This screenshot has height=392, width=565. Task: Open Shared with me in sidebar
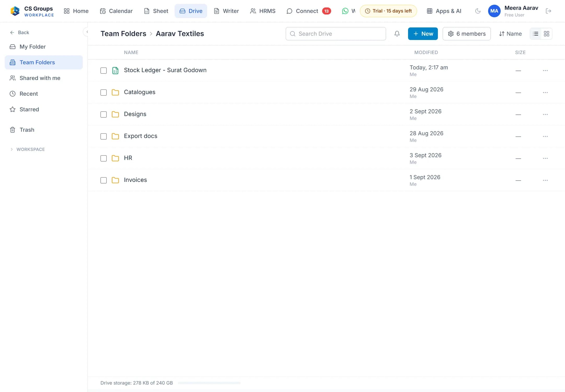point(44,78)
